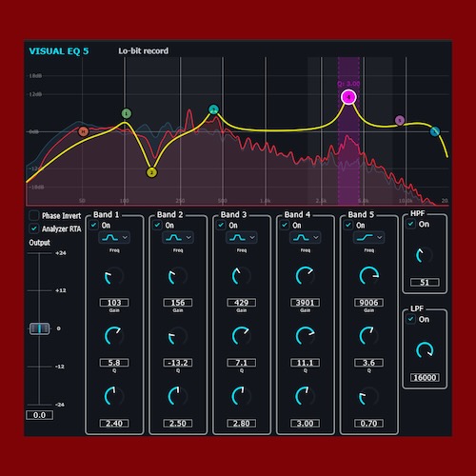The height and width of the screenshot is (476, 476).
Task: Click the Band 5 Q knob
Action: 369,396
